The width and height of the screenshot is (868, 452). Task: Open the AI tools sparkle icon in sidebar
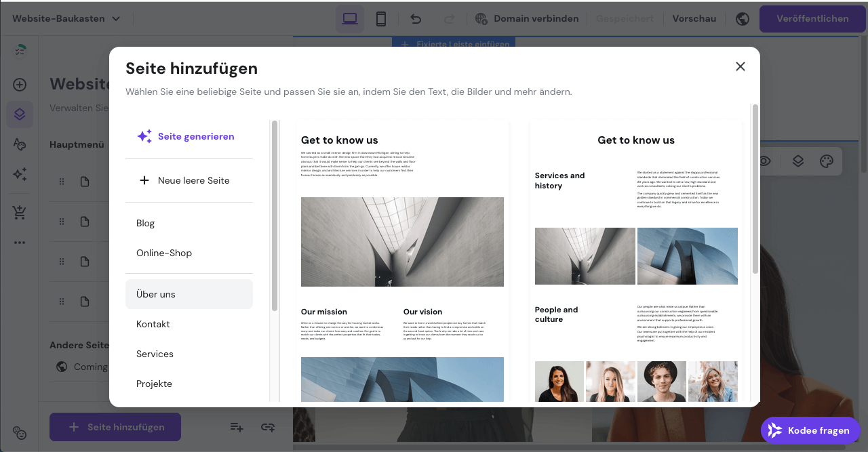[x=20, y=174]
